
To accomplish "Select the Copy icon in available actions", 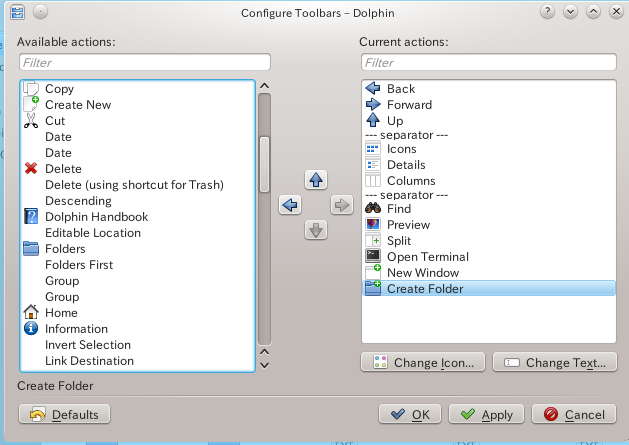I will [31, 88].
